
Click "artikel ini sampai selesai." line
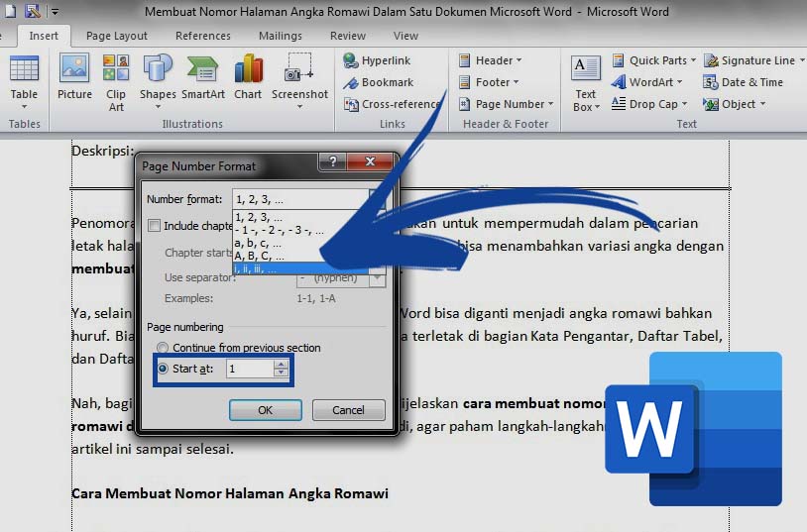(153, 449)
